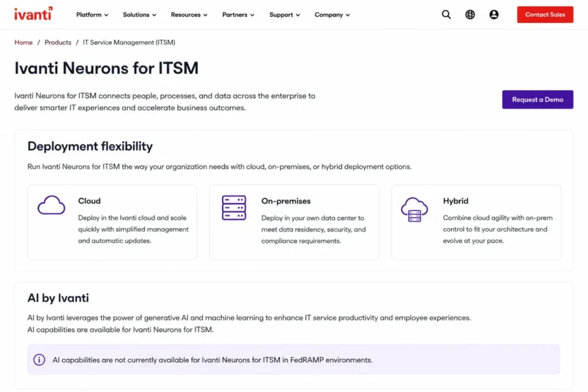
Task: Click the Ivanti logo
Action: coord(33,14)
